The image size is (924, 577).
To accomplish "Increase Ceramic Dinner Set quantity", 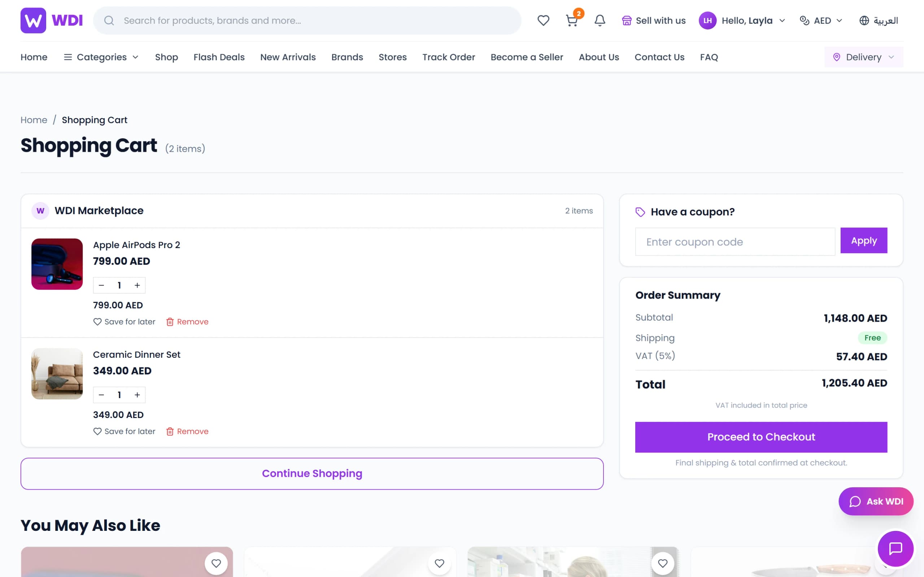I will [137, 395].
